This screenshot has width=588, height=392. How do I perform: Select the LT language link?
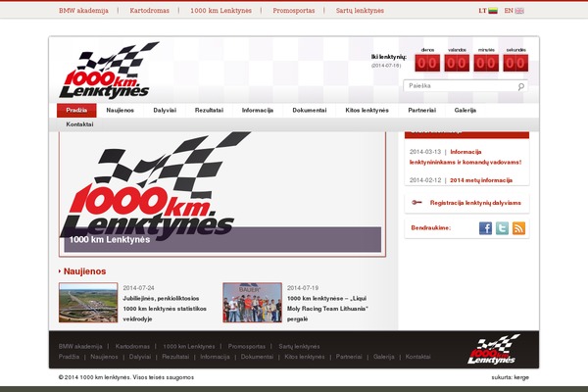[482, 11]
